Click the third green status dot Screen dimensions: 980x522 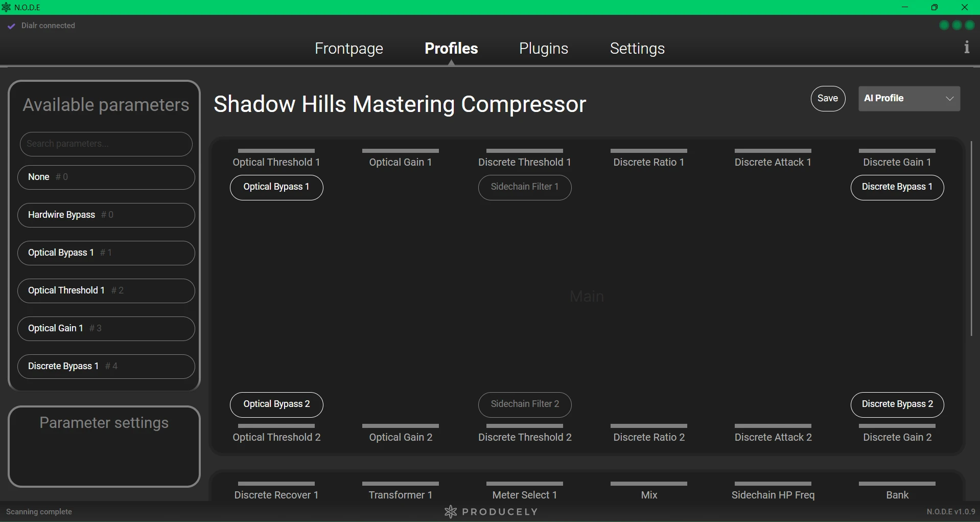pyautogui.click(x=970, y=25)
